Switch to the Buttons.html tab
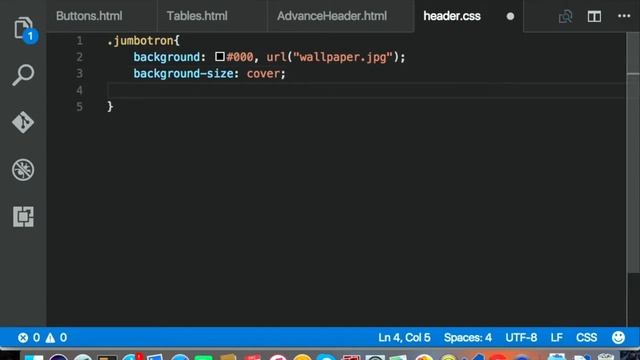This screenshot has width=640, height=360. 89,16
